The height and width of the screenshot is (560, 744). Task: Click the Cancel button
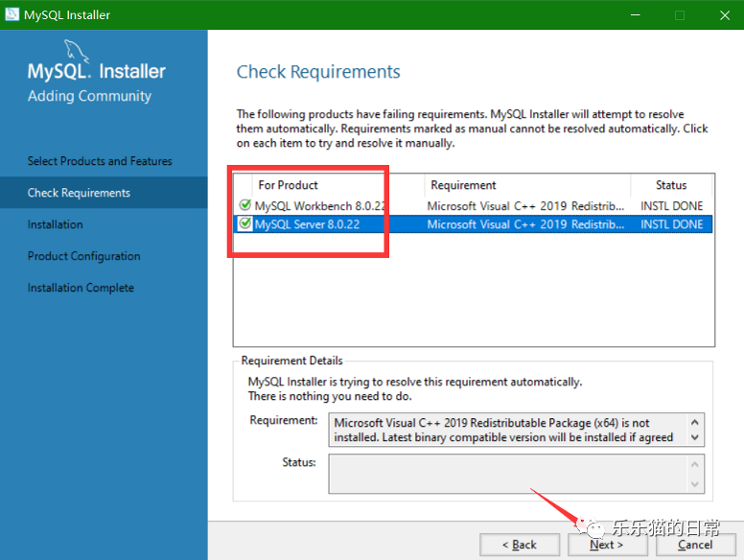tap(696, 545)
